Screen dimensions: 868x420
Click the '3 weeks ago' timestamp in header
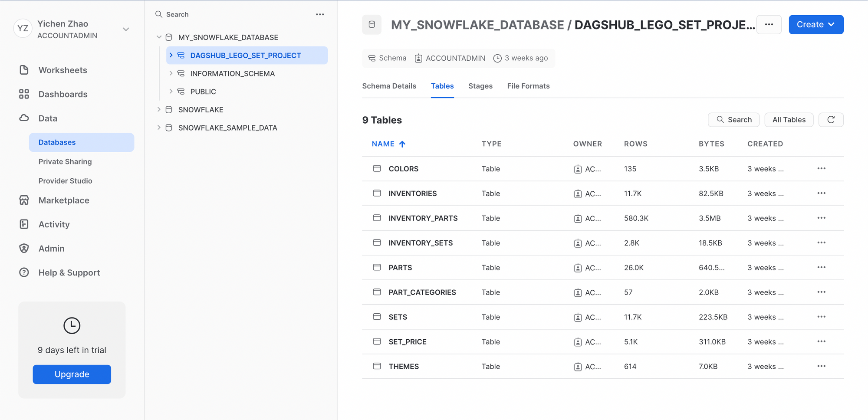pyautogui.click(x=521, y=58)
